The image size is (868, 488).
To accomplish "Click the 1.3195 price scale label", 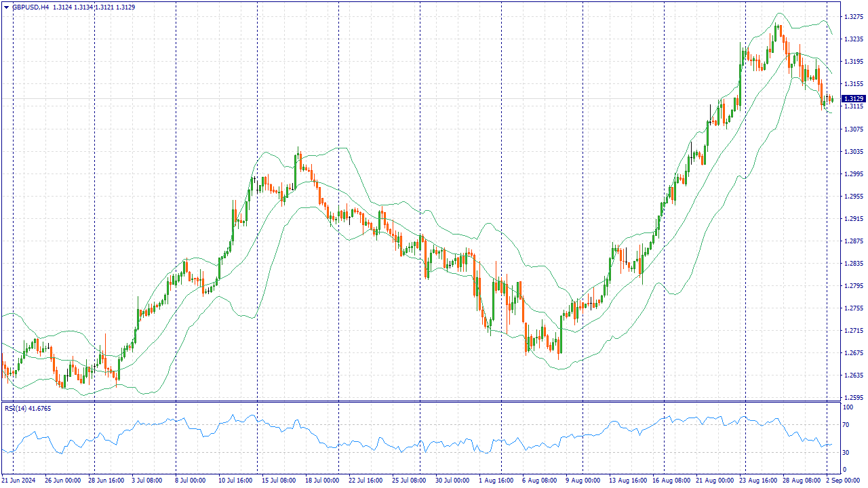I will coord(853,62).
